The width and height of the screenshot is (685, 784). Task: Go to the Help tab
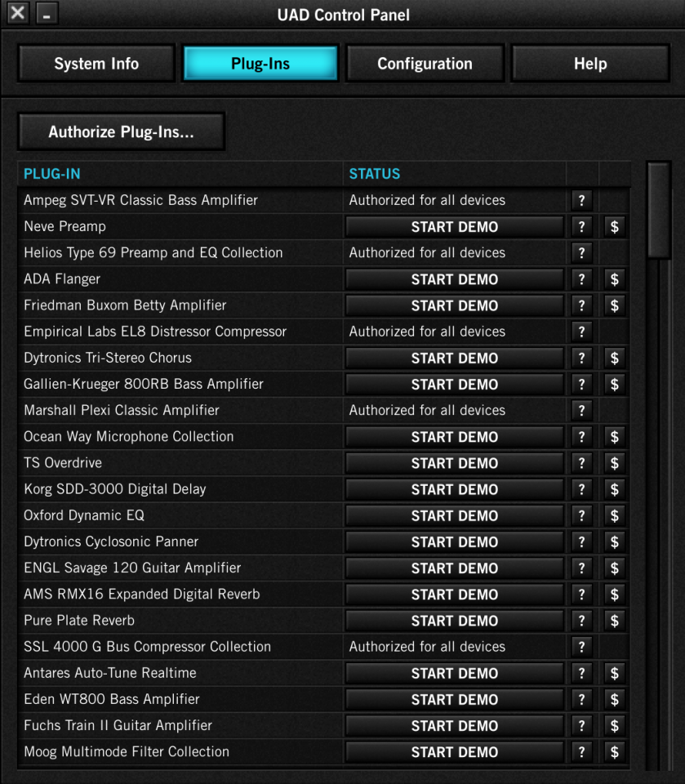(590, 64)
